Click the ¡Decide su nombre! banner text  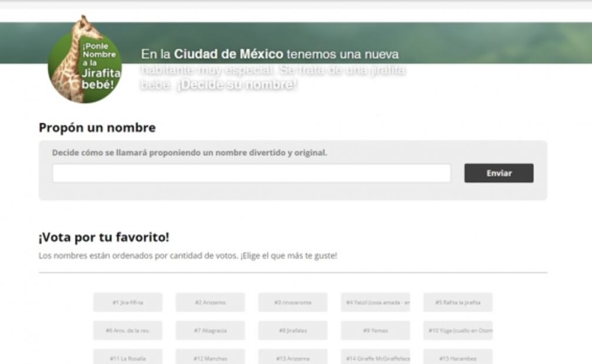point(236,85)
